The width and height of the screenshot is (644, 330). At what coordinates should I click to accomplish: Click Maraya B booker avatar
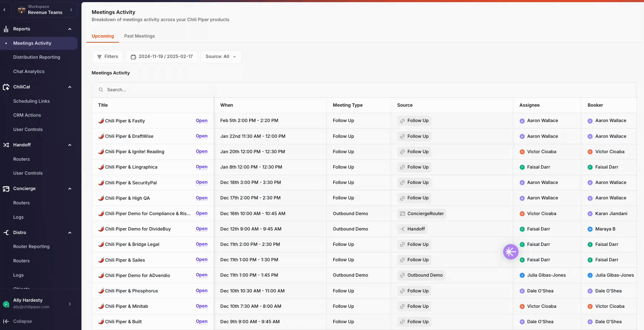point(590,229)
